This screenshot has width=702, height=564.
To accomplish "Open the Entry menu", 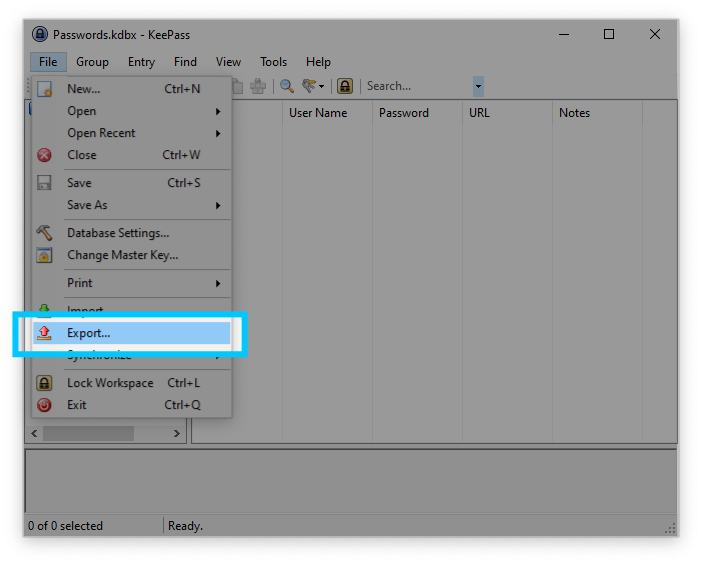I will (x=141, y=62).
